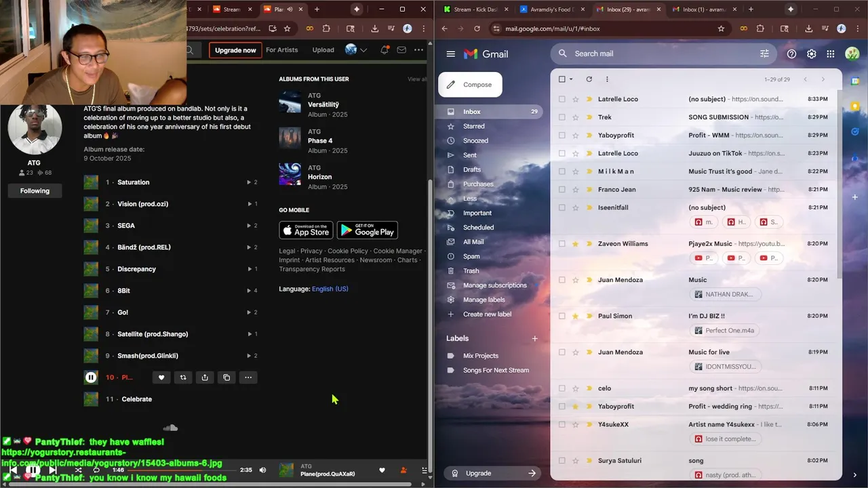Click Upgrade at bottom of Gmail sidebar
The image size is (868, 488).
click(493, 473)
